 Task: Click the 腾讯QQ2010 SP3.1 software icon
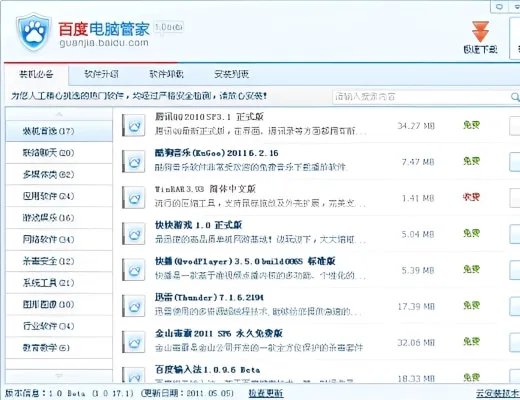coord(134,125)
